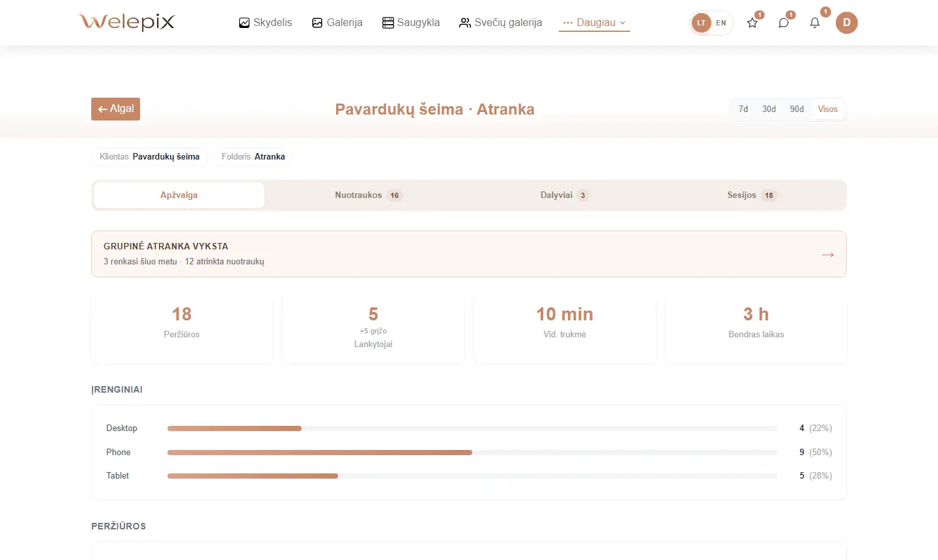Image resolution: width=938 pixels, height=560 pixels.
Task: Open the notifications bell icon
Action: tap(815, 23)
